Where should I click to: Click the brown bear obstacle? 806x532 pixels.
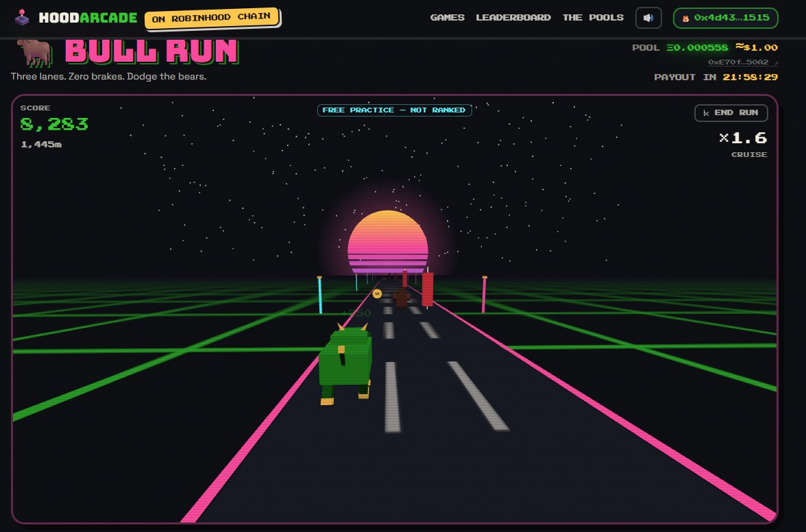[402, 298]
